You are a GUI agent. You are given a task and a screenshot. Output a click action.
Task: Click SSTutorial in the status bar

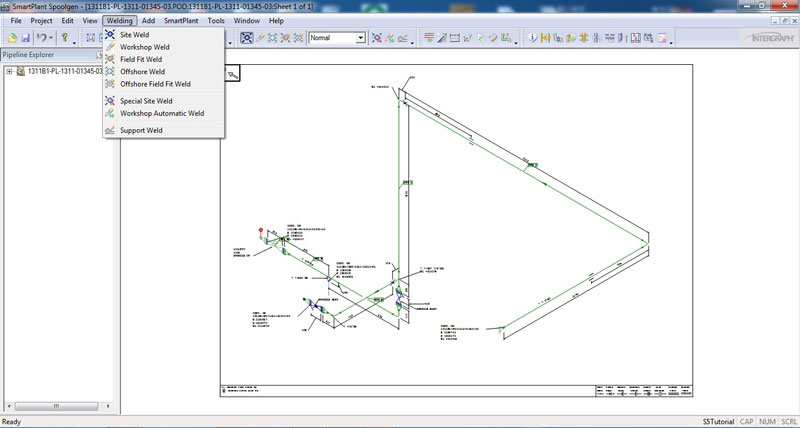[x=718, y=422]
